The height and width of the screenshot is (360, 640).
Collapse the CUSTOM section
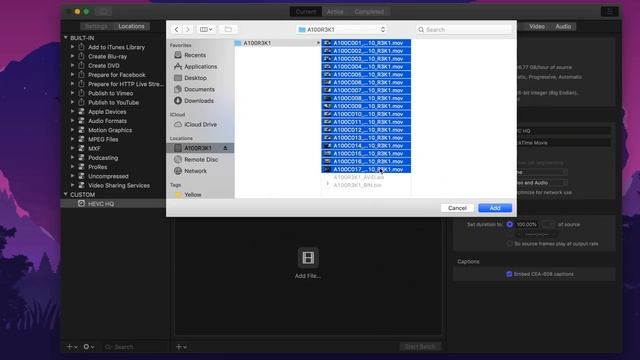[66, 194]
